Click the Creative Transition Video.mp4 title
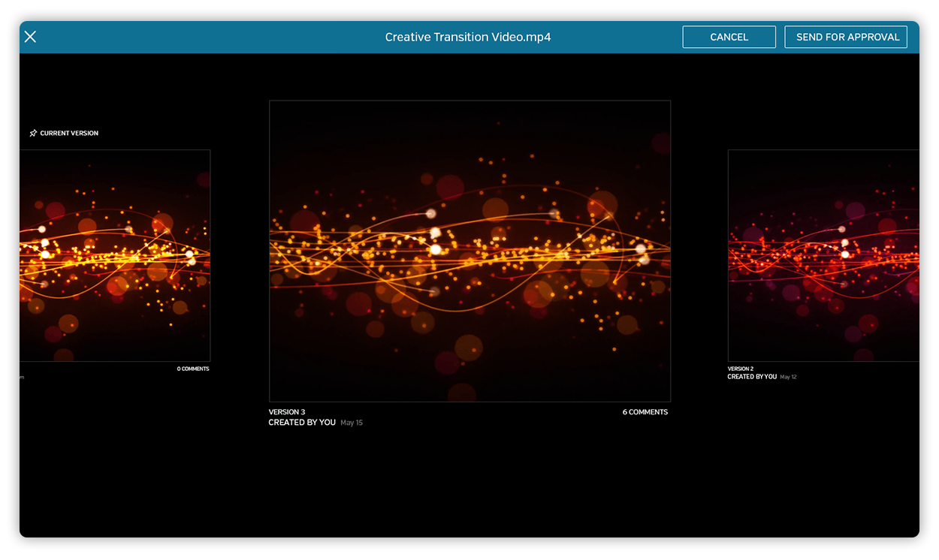The image size is (939, 560). [467, 37]
